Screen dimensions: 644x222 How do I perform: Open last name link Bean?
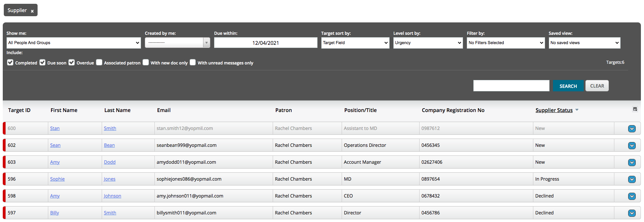click(x=109, y=145)
